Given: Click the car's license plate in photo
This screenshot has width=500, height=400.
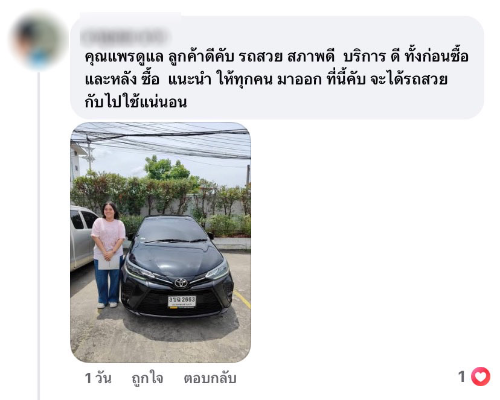Looking at the screenshot, I should coord(182,302).
